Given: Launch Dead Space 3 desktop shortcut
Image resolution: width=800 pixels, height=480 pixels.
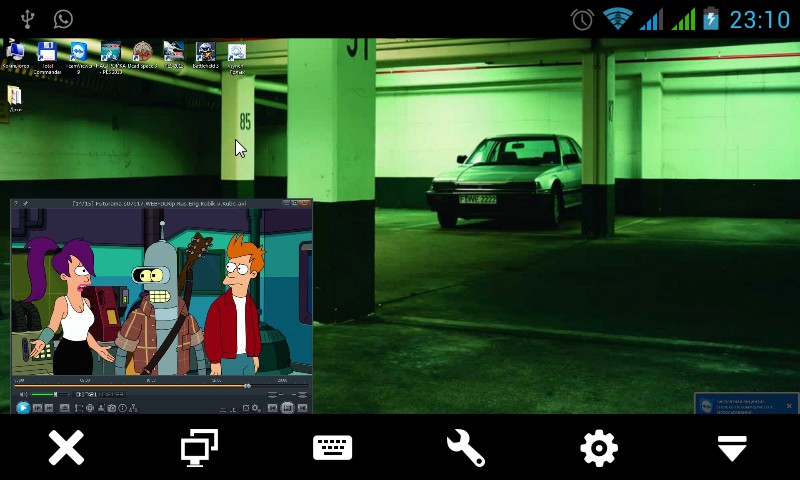Looking at the screenshot, I should 142,56.
